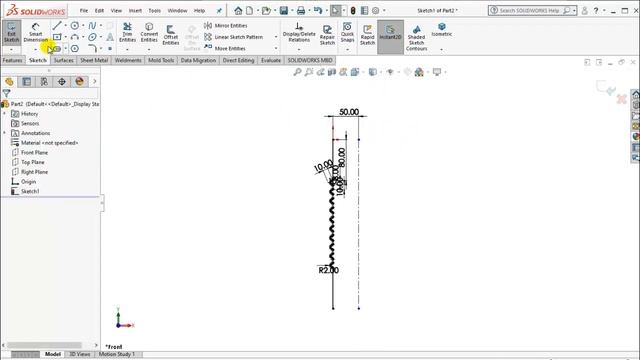Click the R2.00 radius dimension
The height and width of the screenshot is (360, 640).
coord(329,270)
